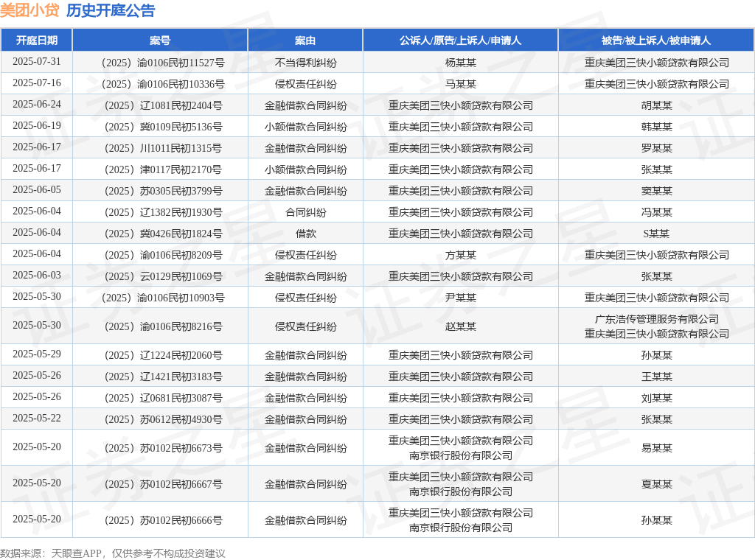
Task: Click case number 苏0102民初6667号
Action: (163, 484)
